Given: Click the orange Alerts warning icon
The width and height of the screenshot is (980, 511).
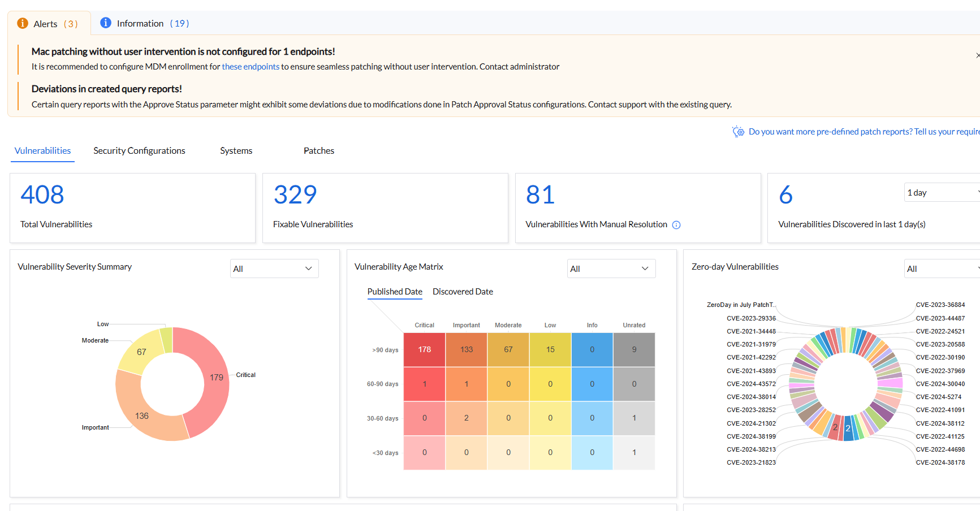Looking at the screenshot, I should tap(23, 23).
